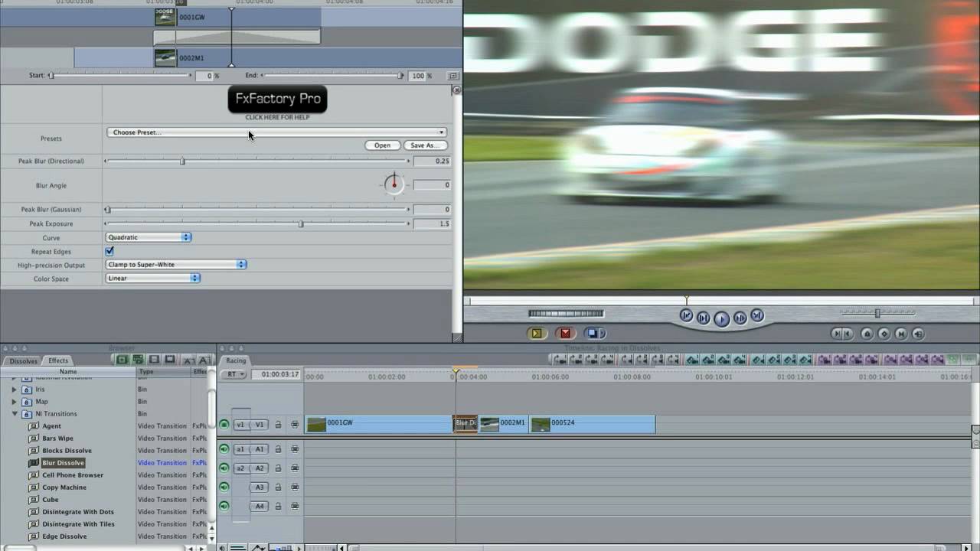
Task: Click the Canvas jog control
Action: [x=566, y=313]
